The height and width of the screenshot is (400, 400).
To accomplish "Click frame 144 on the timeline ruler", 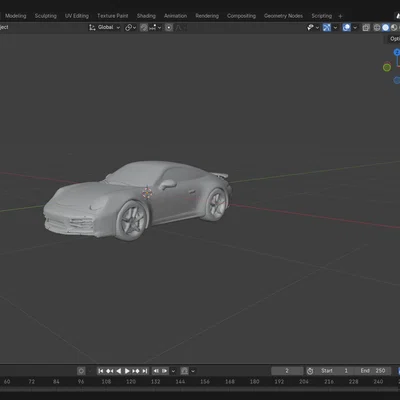I will click(x=180, y=382).
